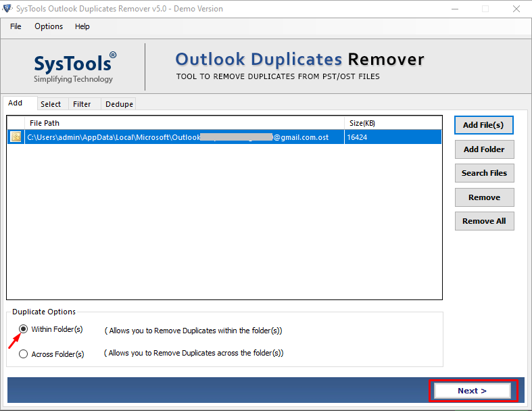Proceed with the Next > button
Viewport: 532px width, 411px height.
pyautogui.click(x=473, y=391)
